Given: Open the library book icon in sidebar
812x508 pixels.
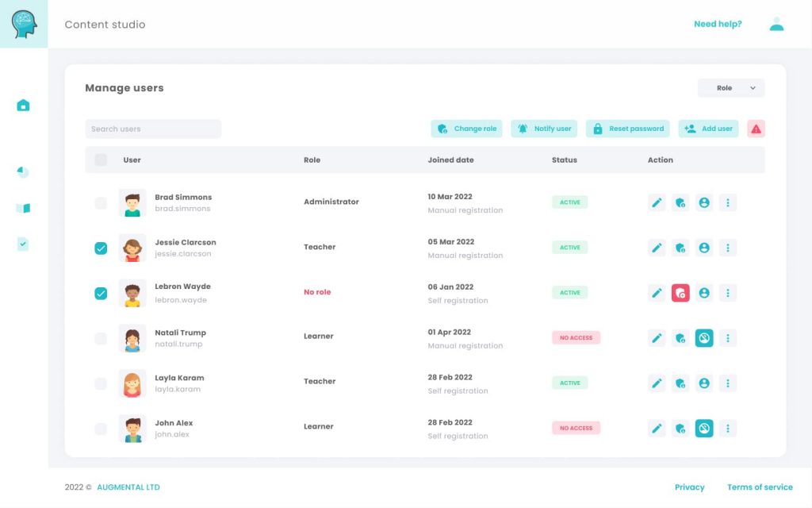Looking at the screenshot, I should (23, 208).
